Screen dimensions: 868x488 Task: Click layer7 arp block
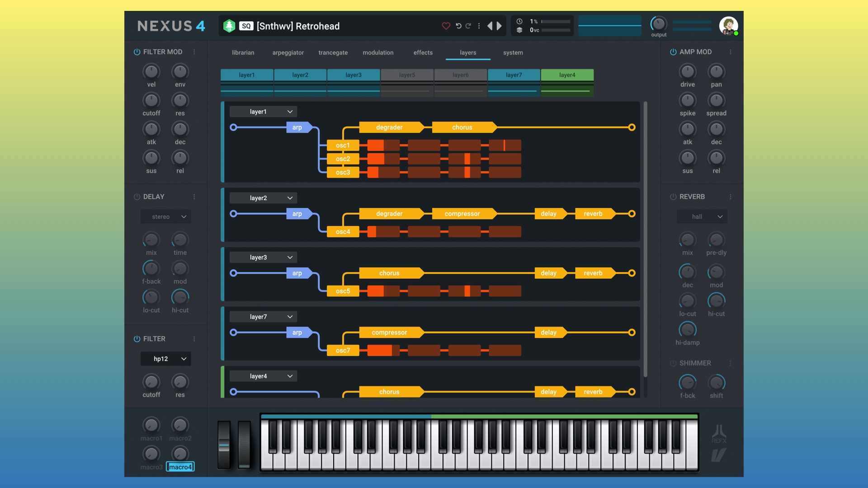pyautogui.click(x=299, y=333)
